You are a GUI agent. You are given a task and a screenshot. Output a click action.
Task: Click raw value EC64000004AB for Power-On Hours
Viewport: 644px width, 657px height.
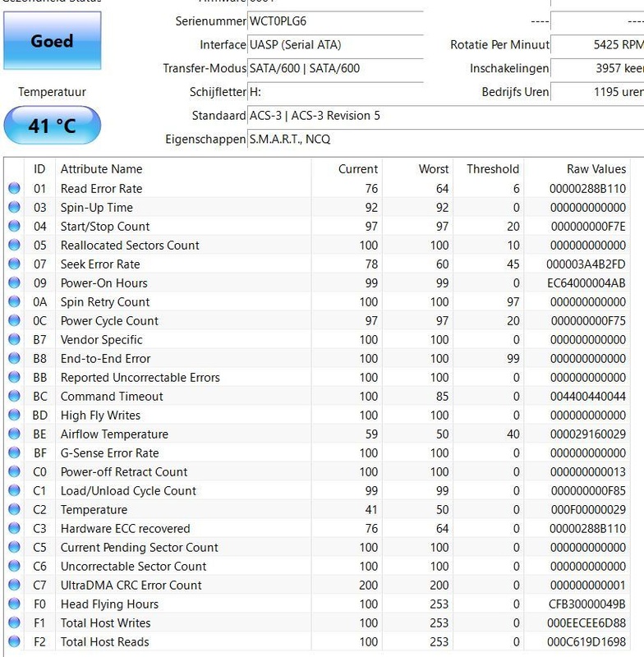(586, 283)
